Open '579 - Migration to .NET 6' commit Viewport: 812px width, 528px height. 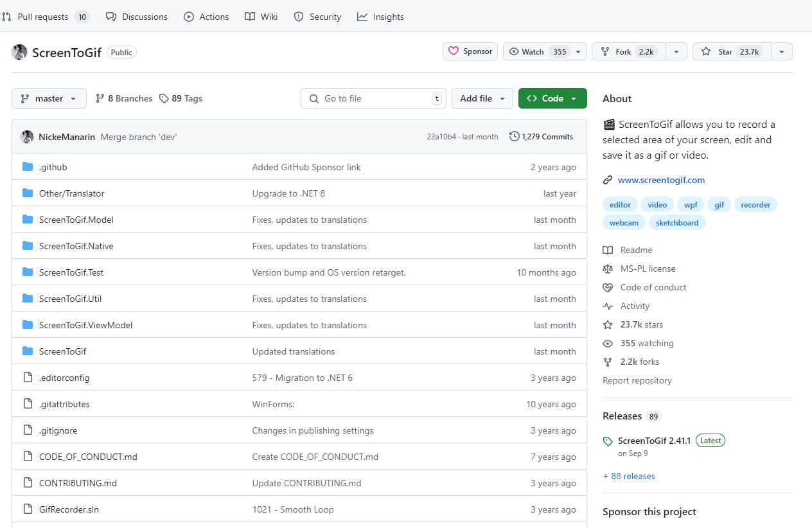[303, 378]
